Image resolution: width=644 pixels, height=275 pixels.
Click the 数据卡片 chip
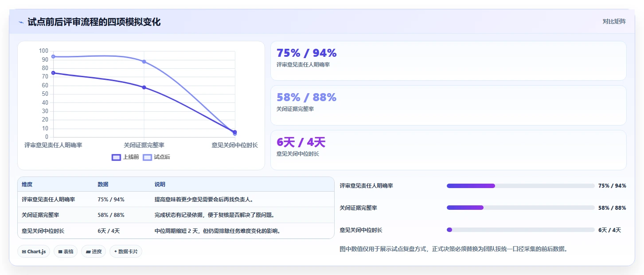click(126, 251)
